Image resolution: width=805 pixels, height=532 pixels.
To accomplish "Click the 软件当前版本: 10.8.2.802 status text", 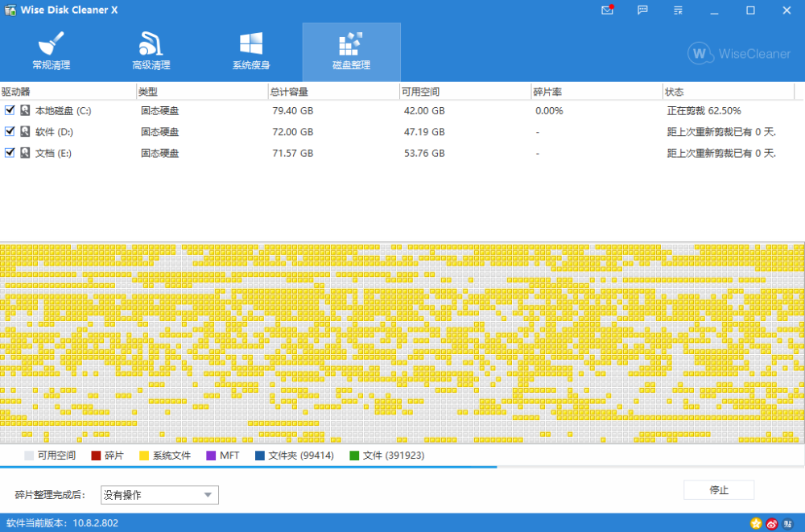I will (x=62, y=523).
